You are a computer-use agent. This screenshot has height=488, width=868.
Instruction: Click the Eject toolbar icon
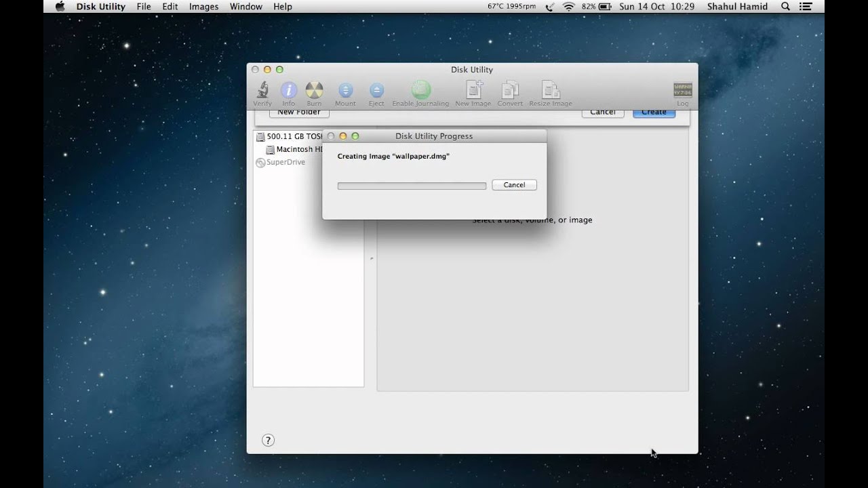click(x=376, y=94)
